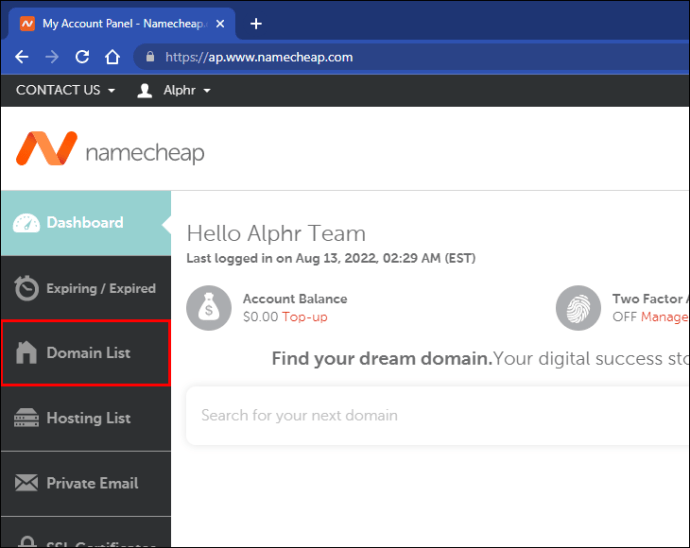Click the browser forward arrow
The image size is (690, 548).
[52, 57]
